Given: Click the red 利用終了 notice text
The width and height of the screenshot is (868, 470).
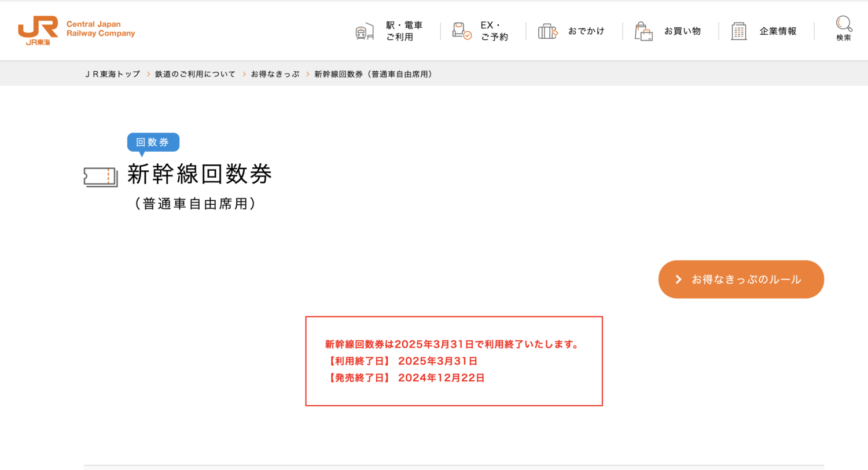Looking at the screenshot, I should pyautogui.click(x=453, y=345).
